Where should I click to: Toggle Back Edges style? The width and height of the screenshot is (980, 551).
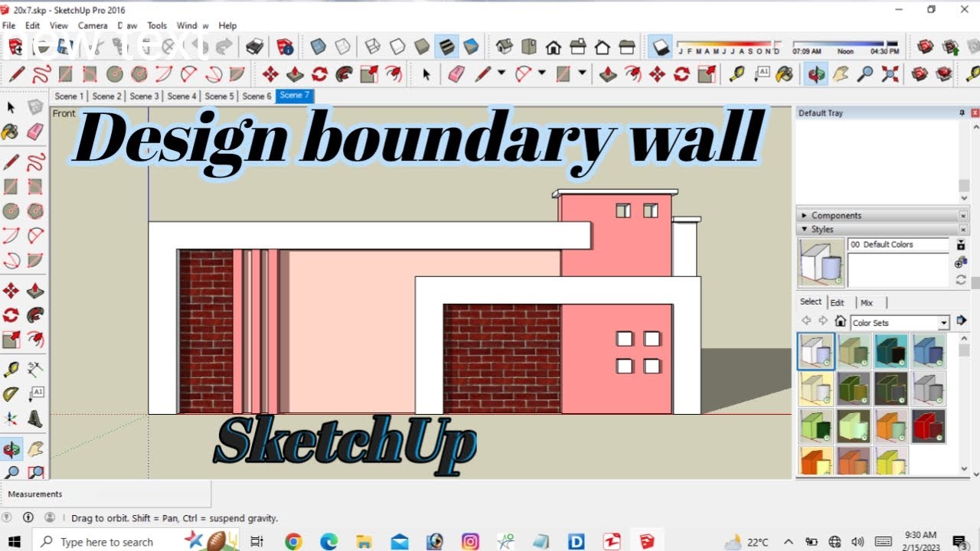click(342, 47)
